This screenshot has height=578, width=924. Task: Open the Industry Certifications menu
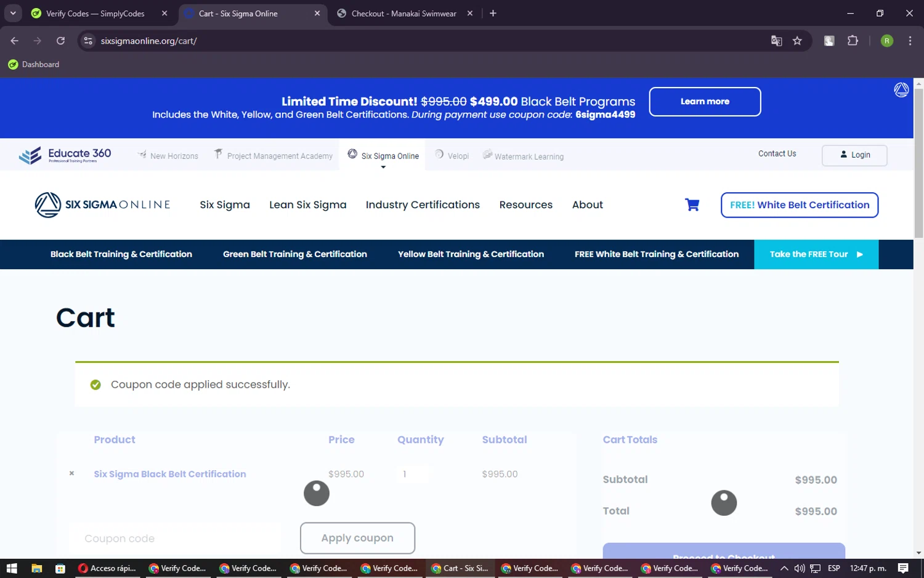point(423,205)
